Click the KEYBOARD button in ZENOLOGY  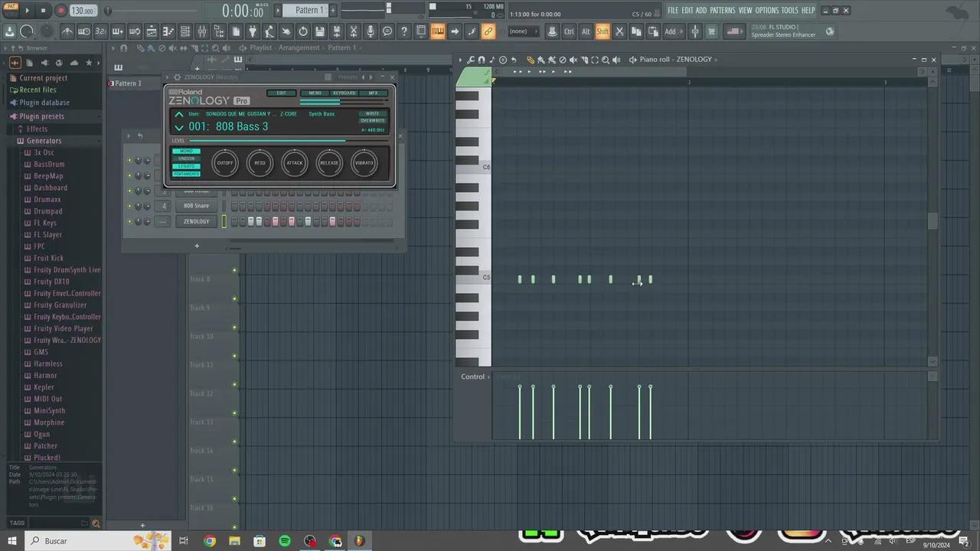pyautogui.click(x=345, y=93)
